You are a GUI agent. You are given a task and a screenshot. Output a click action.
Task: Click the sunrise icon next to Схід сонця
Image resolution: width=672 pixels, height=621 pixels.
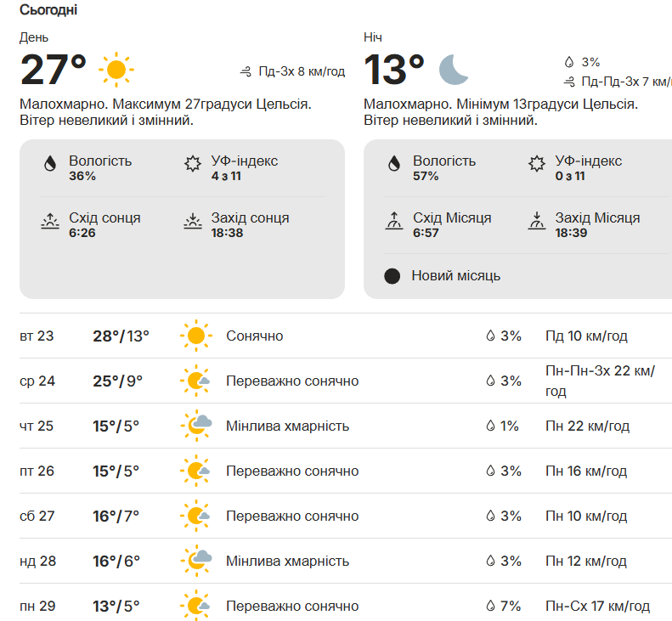click(50, 221)
